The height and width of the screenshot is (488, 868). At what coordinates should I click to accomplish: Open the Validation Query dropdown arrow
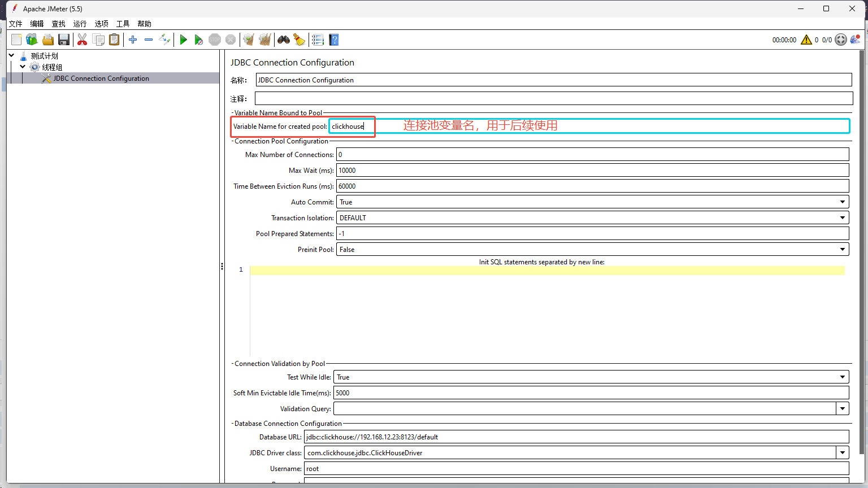click(843, 408)
